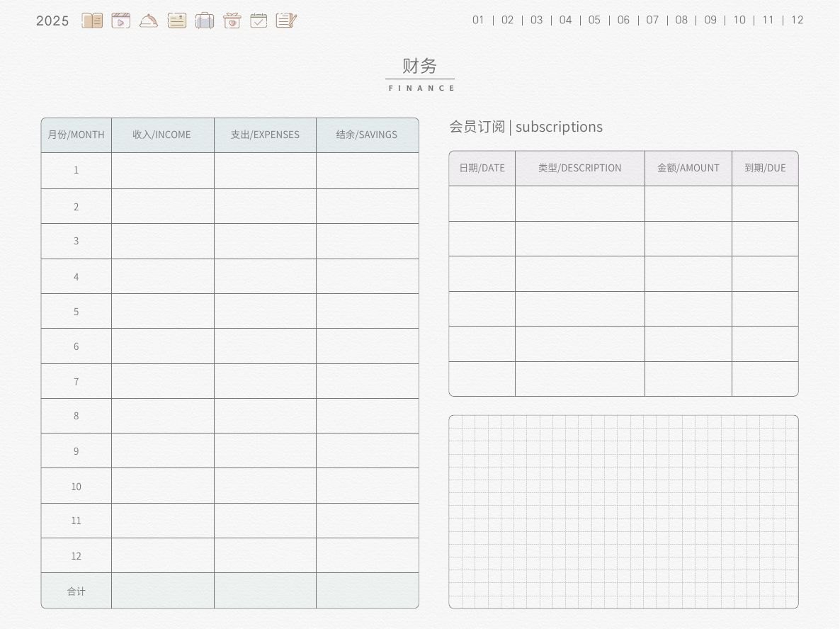
Task: Select the income cell for month 7
Action: pyautogui.click(x=162, y=381)
